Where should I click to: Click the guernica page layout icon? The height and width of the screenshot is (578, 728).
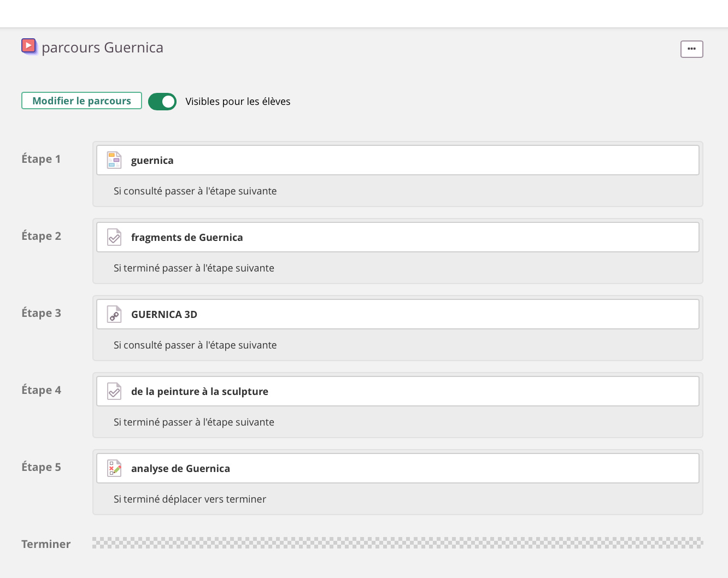click(114, 160)
